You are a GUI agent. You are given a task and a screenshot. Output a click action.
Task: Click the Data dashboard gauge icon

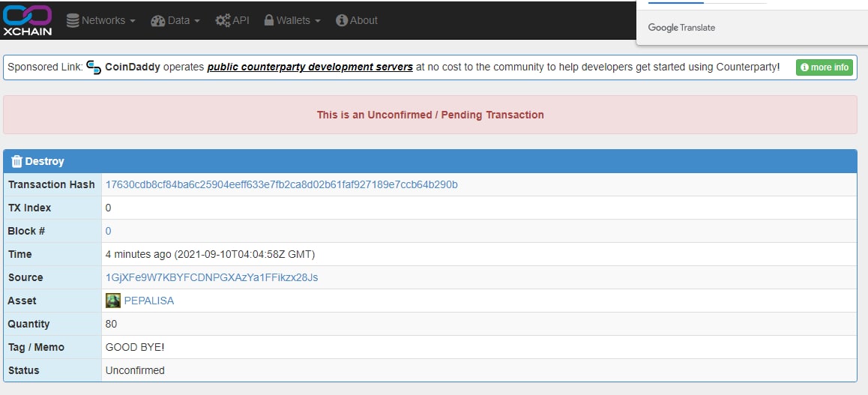click(157, 20)
